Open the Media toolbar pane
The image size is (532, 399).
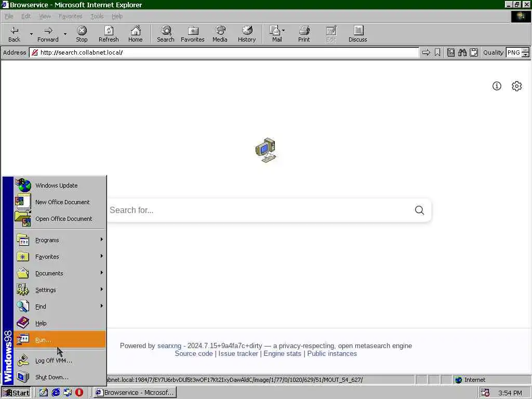click(x=220, y=34)
